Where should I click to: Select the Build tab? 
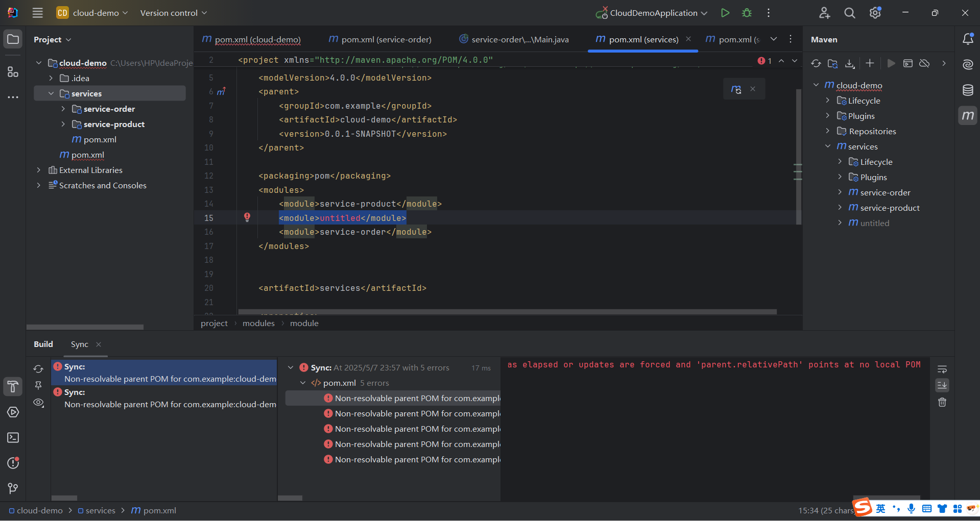[x=43, y=344]
